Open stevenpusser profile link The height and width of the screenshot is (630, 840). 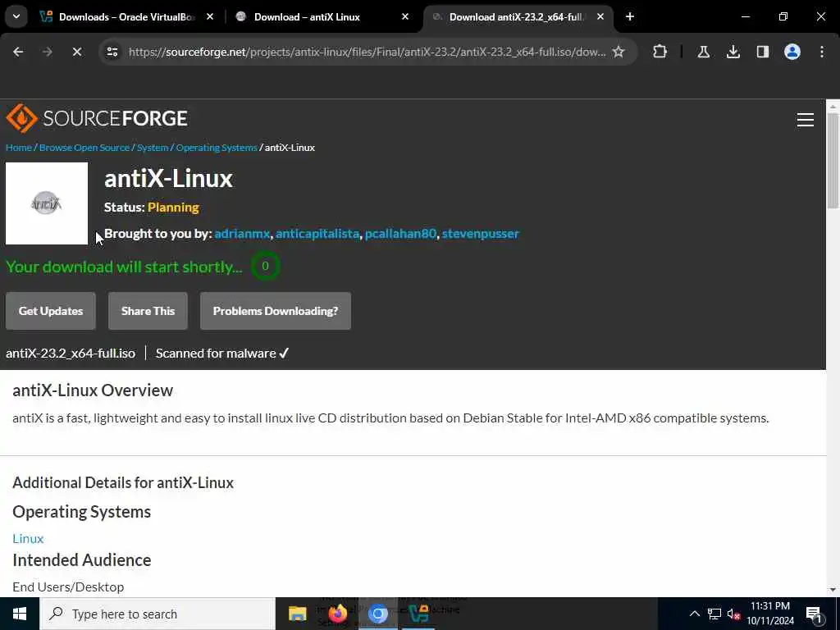[480, 234]
